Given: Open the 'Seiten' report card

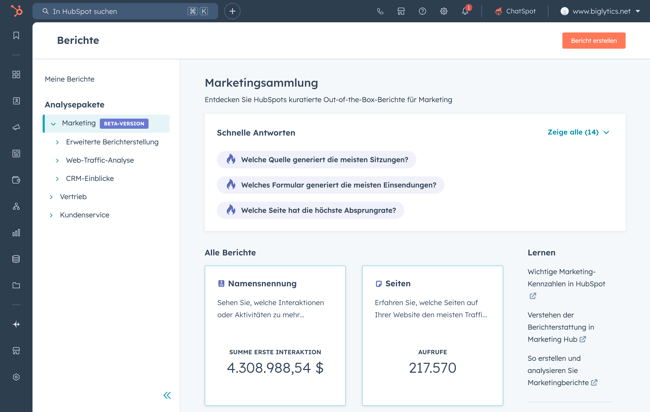Looking at the screenshot, I should point(432,335).
